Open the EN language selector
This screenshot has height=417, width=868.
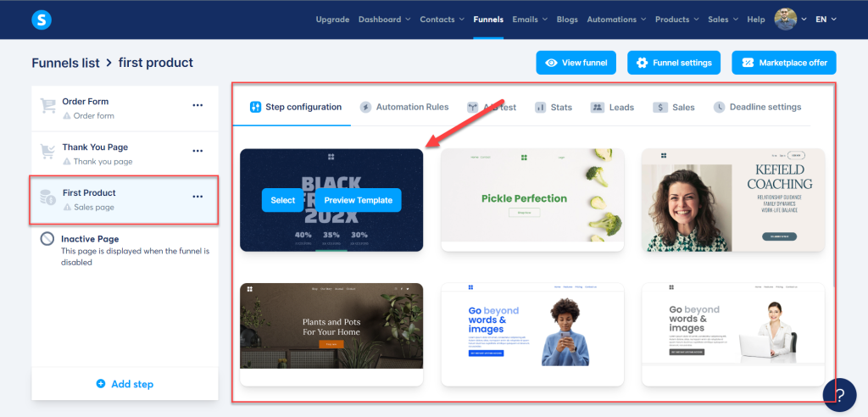coord(826,19)
